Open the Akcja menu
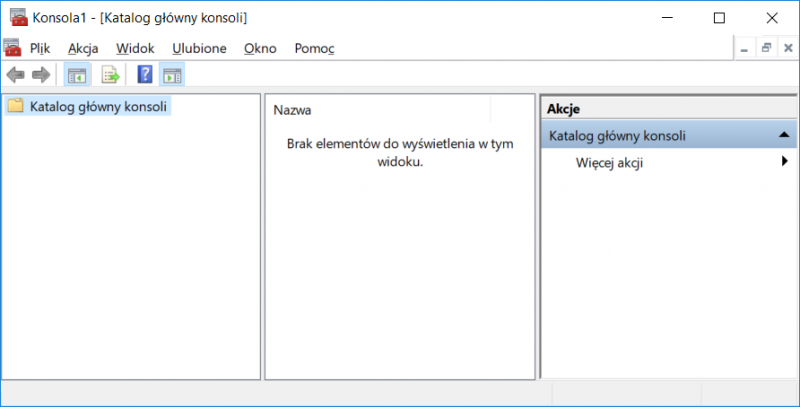 coord(83,48)
